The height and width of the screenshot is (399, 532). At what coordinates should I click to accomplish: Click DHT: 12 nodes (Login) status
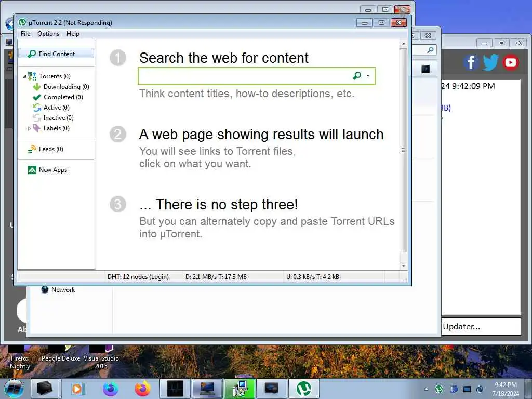[x=138, y=277]
